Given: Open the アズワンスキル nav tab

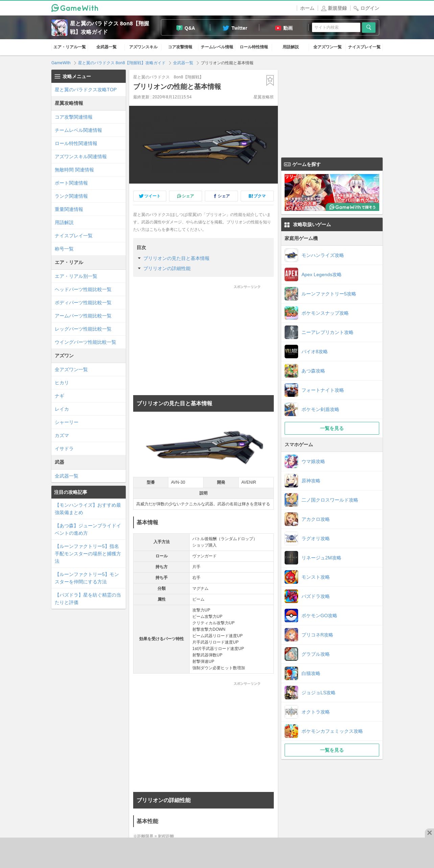Looking at the screenshot, I should [143, 47].
